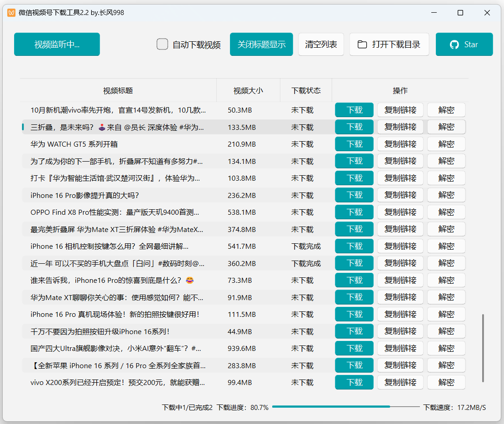504x424 pixels.
Task: Click the 清空列表 button to clear the list
Action: click(321, 44)
